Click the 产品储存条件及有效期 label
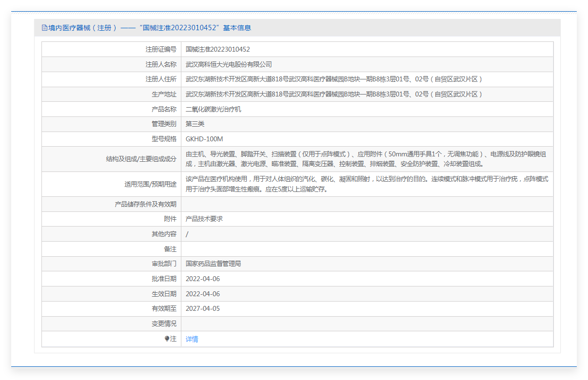 click(145, 204)
